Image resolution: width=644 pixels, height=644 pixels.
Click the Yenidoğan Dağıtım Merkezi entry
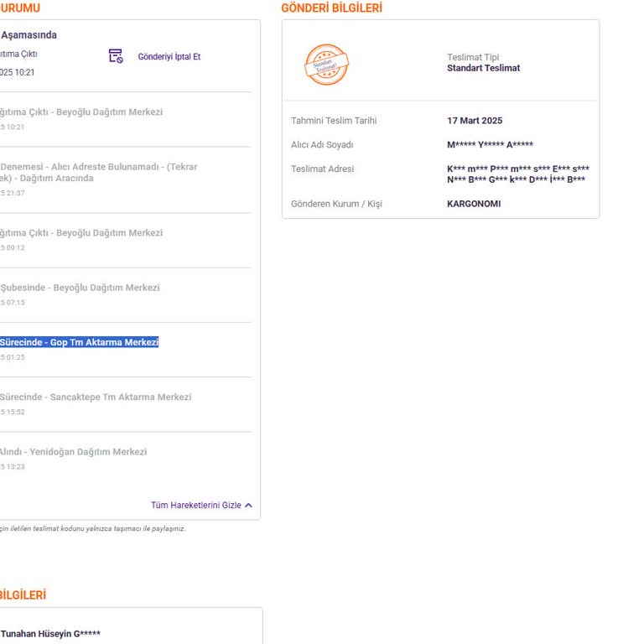coord(73,452)
